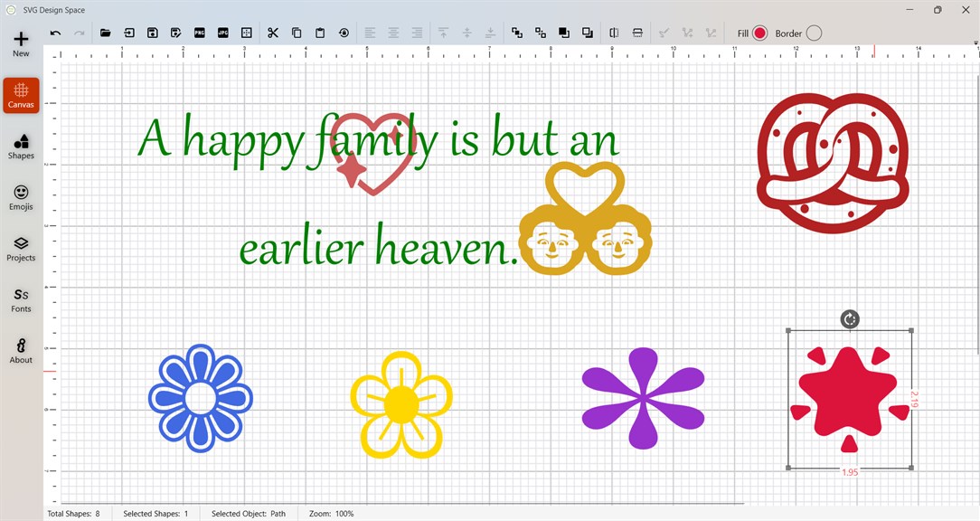Open the Emojis panel

coord(22,198)
